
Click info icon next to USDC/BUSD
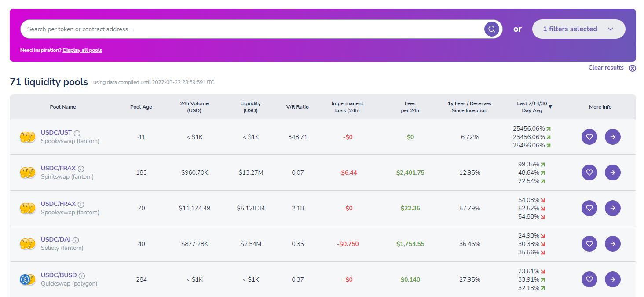(82, 276)
